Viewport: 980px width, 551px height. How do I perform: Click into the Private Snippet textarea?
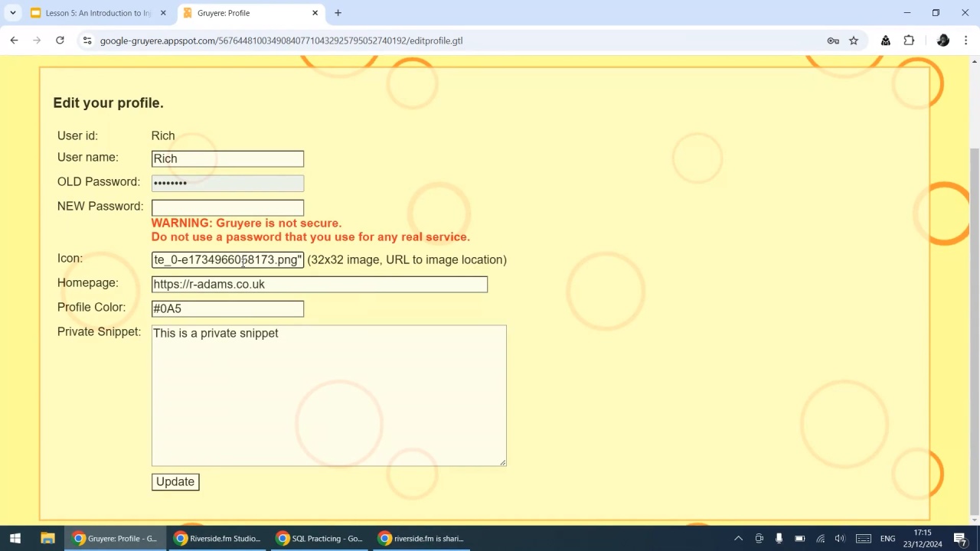pos(328,396)
